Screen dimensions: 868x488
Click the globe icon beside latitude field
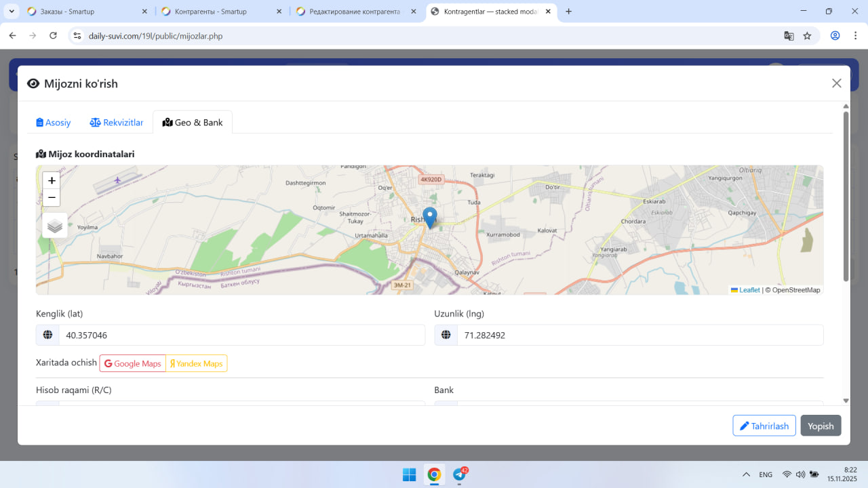(47, 335)
